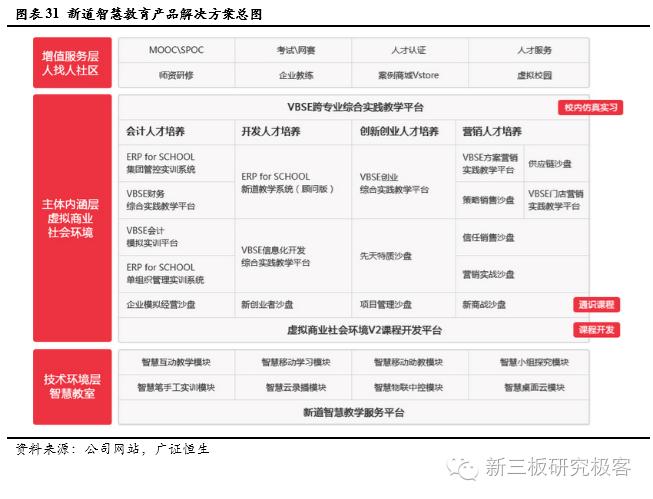653x499 pixels.
Task: Select the 考试\网赛 cell
Action: tap(293, 50)
